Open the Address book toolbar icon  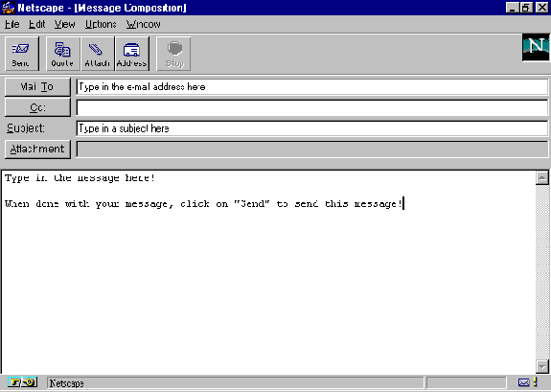132,54
